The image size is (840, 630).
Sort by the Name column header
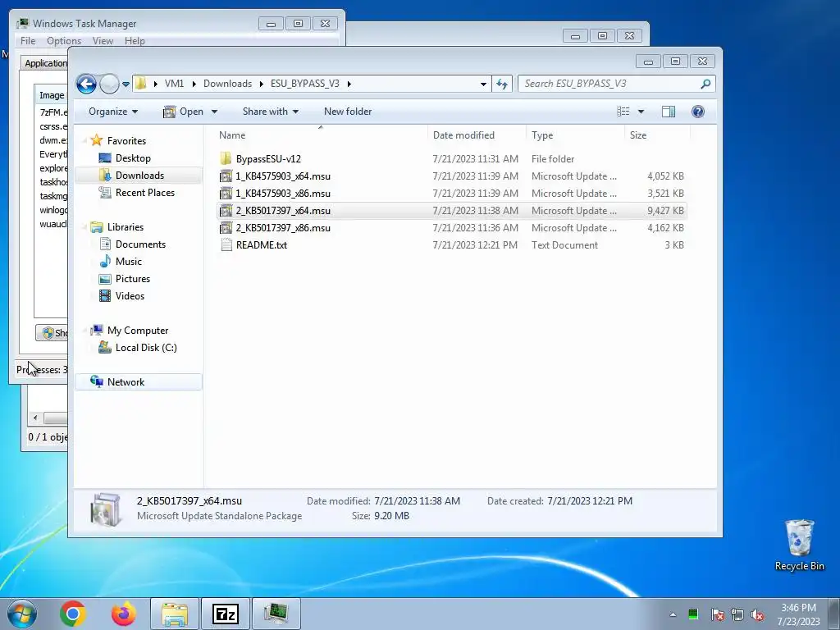[x=321, y=135]
